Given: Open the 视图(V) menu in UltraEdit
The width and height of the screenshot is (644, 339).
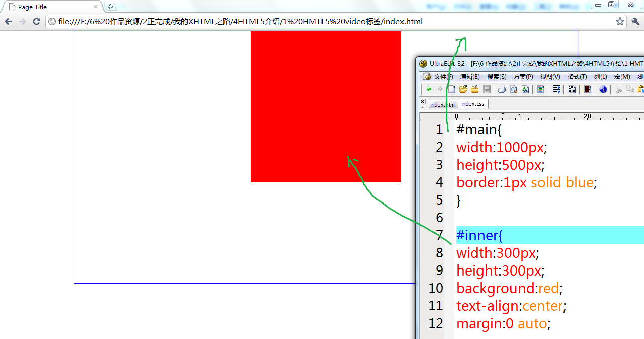Looking at the screenshot, I should 550,77.
